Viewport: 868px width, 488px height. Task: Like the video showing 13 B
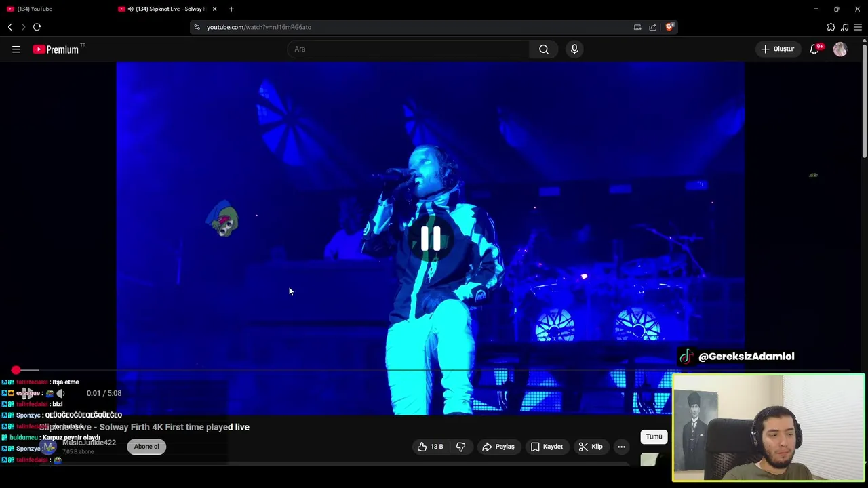[x=430, y=447]
